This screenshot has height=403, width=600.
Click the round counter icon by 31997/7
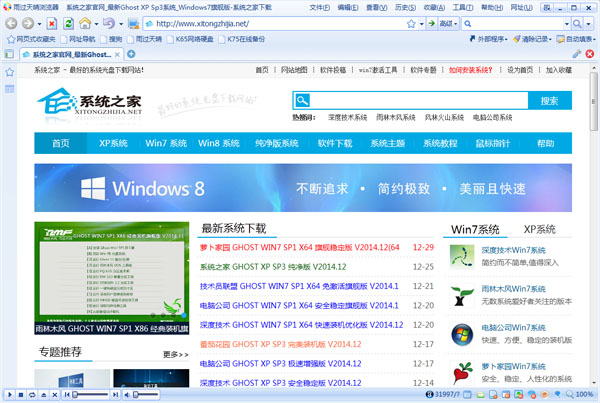pyautogui.click(x=430, y=394)
